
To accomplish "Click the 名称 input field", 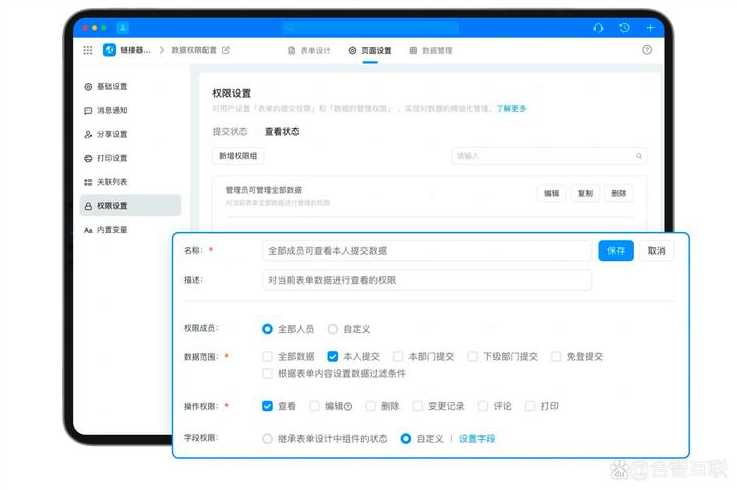I will pyautogui.click(x=427, y=251).
